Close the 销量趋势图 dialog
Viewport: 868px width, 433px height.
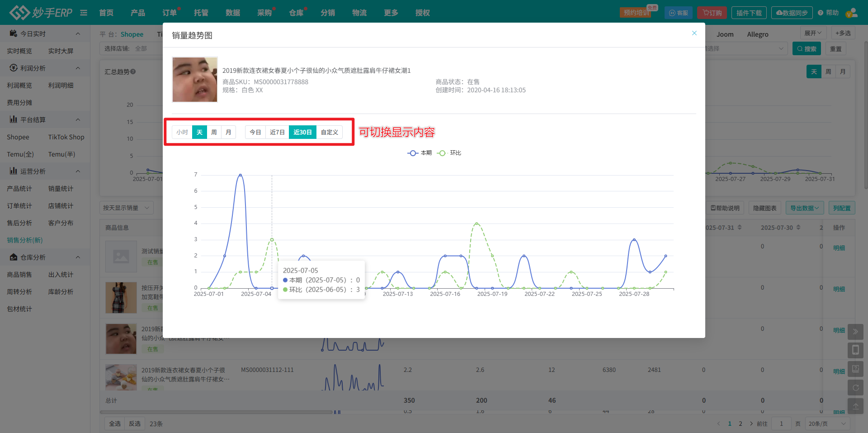click(694, 33)
